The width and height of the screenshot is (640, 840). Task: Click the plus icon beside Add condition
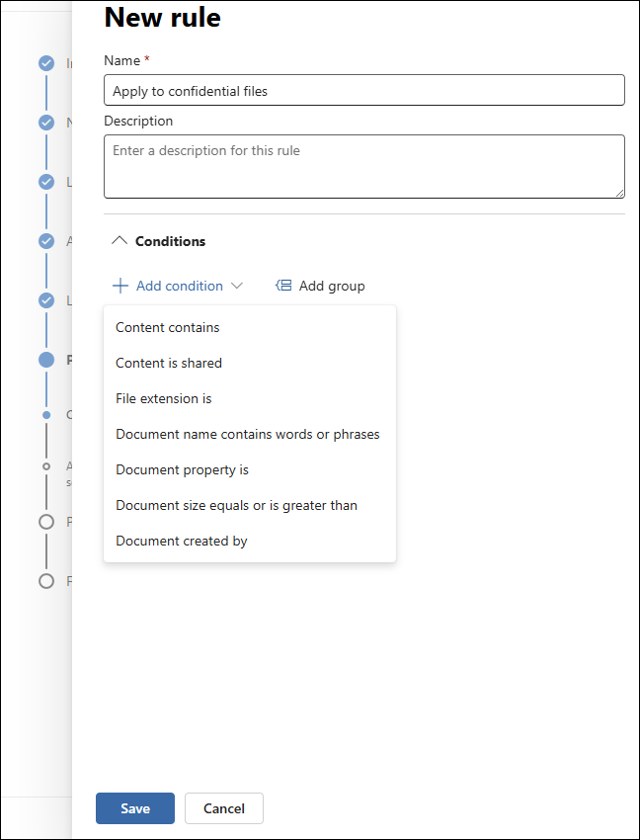120,286
